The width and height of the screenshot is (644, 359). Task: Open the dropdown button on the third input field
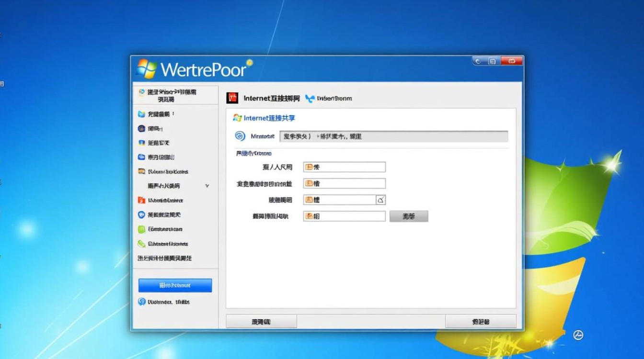[380, 200]
